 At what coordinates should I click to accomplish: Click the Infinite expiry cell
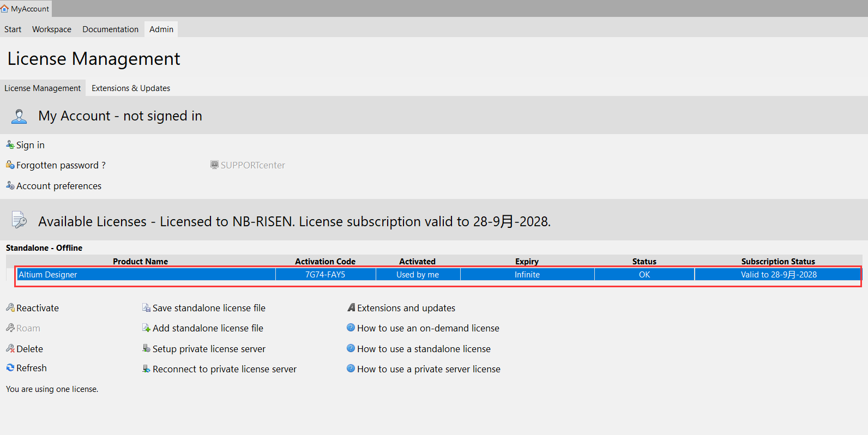tap(527, 275)
